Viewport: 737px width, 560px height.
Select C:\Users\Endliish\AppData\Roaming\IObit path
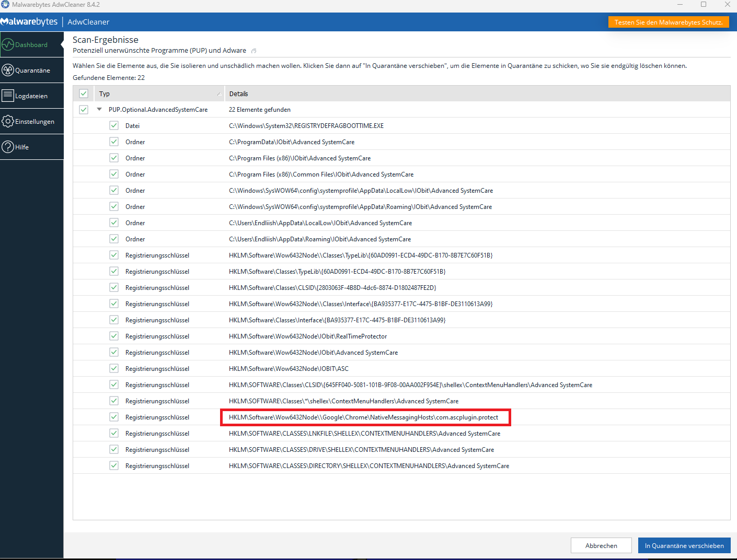(x=320, y=239)
